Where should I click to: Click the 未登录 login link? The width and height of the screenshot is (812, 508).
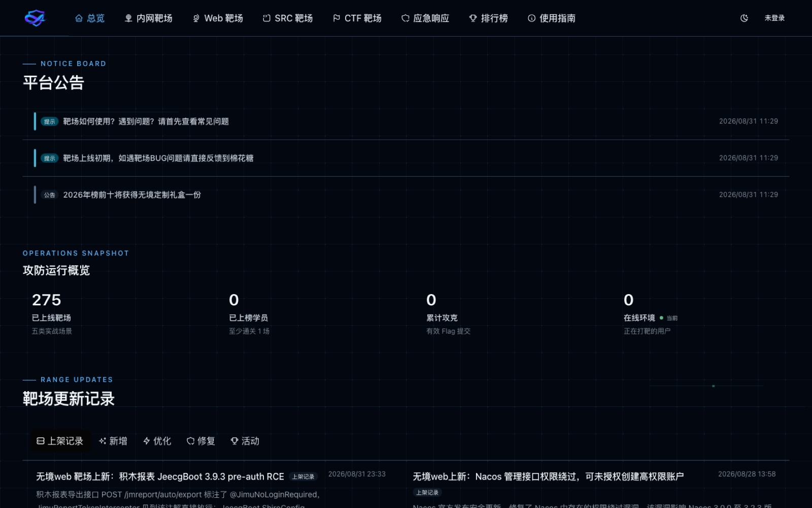coord(774,18)
